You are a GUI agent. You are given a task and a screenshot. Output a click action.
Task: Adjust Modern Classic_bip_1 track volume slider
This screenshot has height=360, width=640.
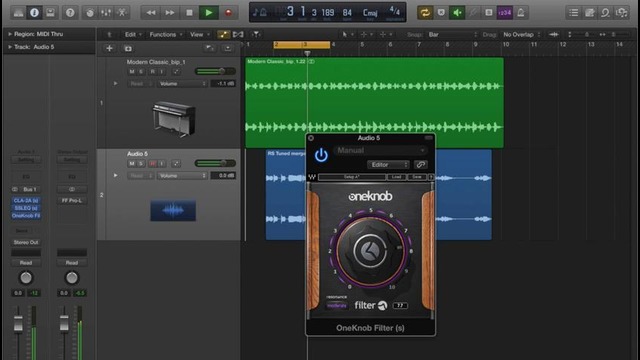tap(215, 71)
